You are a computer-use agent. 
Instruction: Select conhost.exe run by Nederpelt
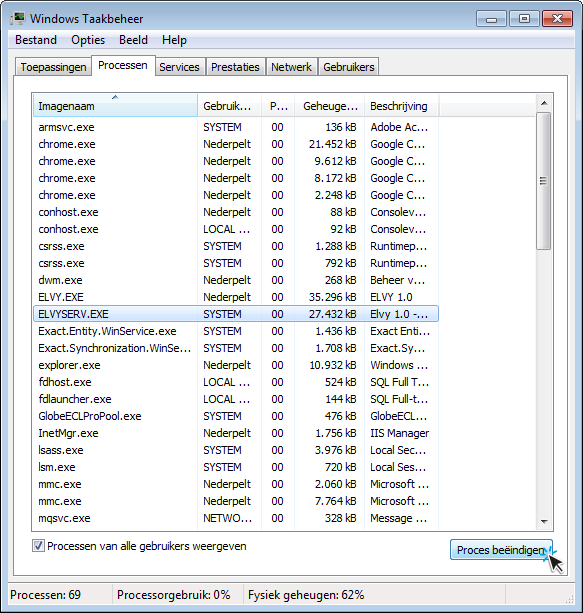[x=236, y=212]
